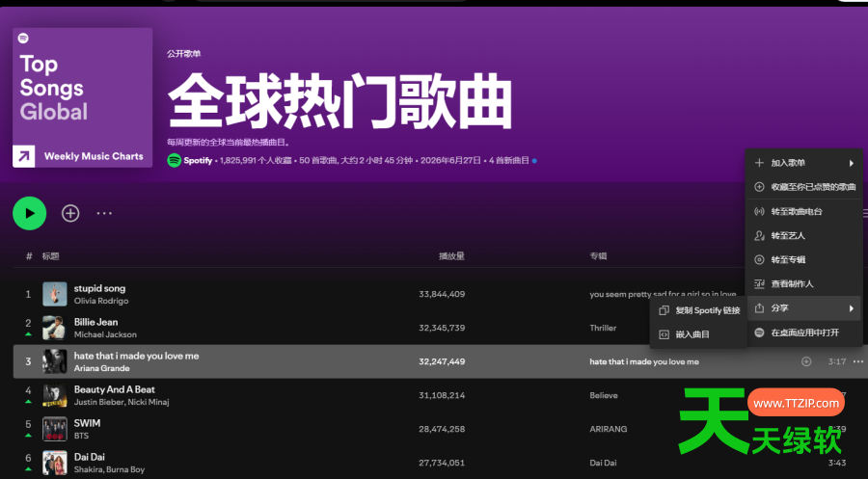This screenshot has width=868, height=479.
Task: Click the Beauty And A Beat thumbnail
Action: point(55,395)
